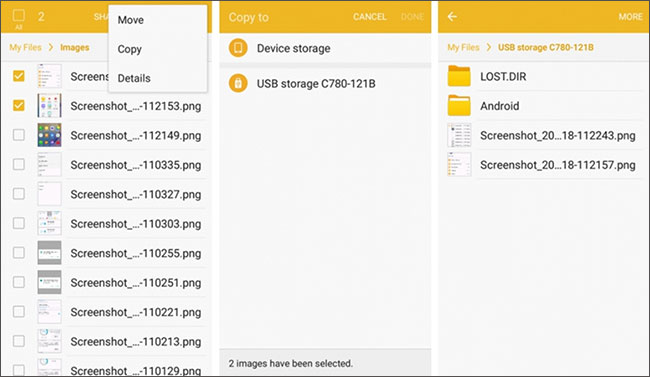Viewport: 650px width, 377px height.
Task: Check the Screenshot 110335.png checkbox
Action: click(19, 164)
